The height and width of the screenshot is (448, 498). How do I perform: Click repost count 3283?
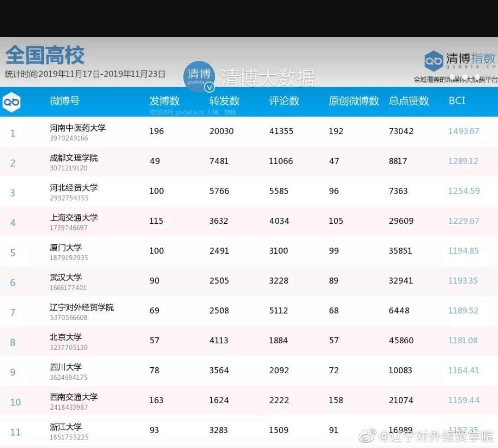coord(218,430)
